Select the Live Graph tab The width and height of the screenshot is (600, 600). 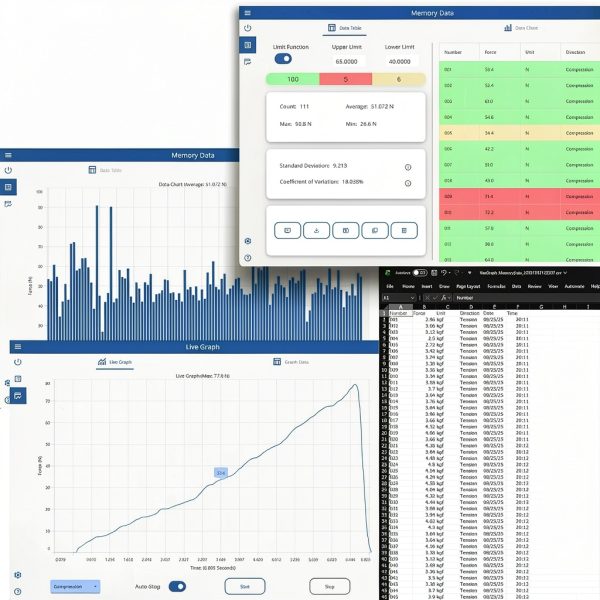pos(115,362)
